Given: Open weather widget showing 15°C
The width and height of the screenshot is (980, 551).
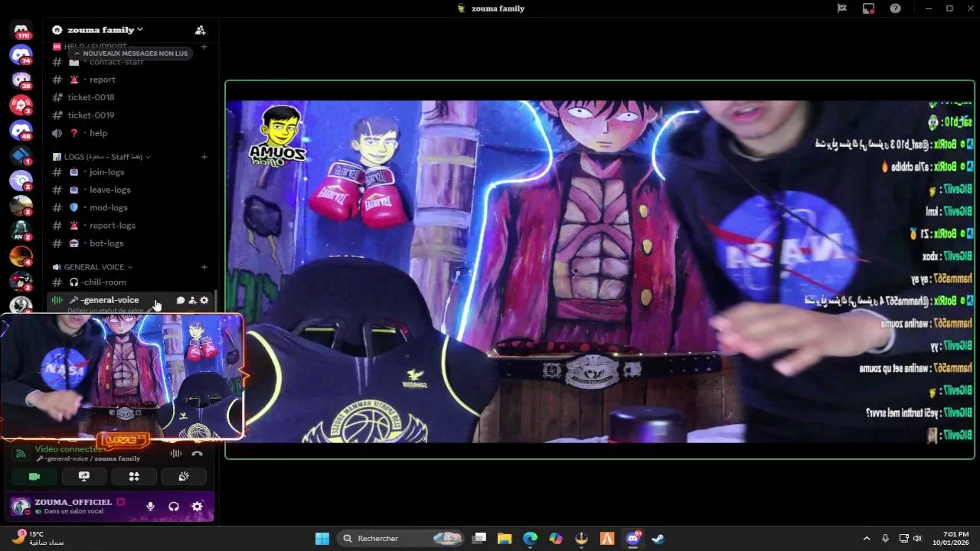Looking at the screenshot, I should click(x=37, y=538).
